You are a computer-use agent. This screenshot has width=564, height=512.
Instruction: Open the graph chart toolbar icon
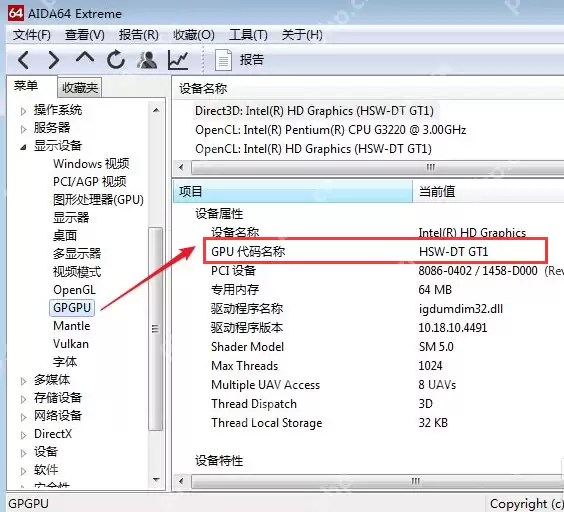coord(178,60)
